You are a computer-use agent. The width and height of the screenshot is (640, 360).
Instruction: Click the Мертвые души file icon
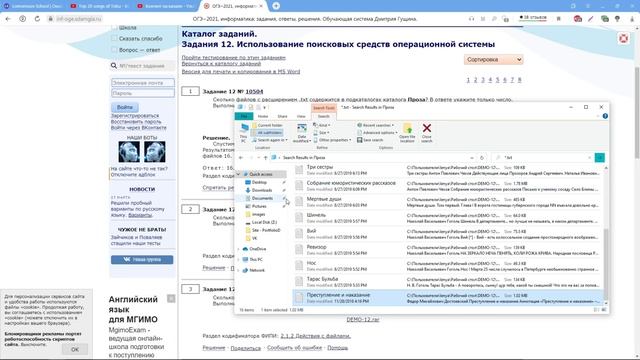pos(299,202)
